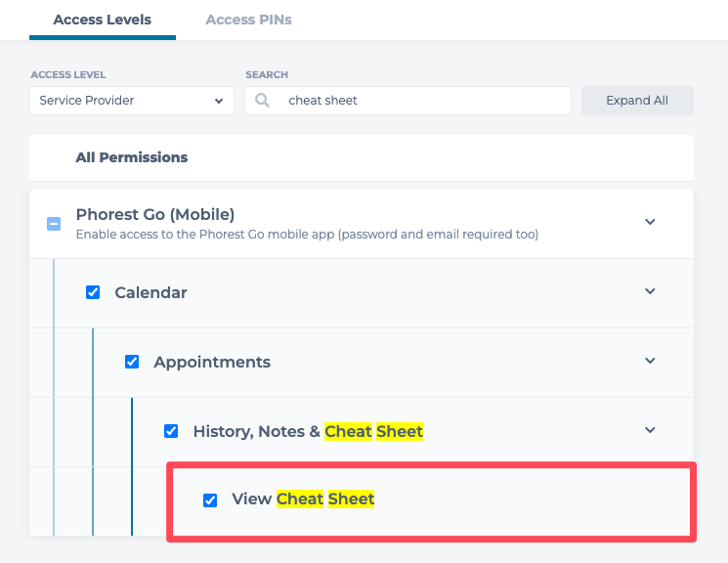Select the Calendar tree label
The image size is (728, 563).
(150, 292)
